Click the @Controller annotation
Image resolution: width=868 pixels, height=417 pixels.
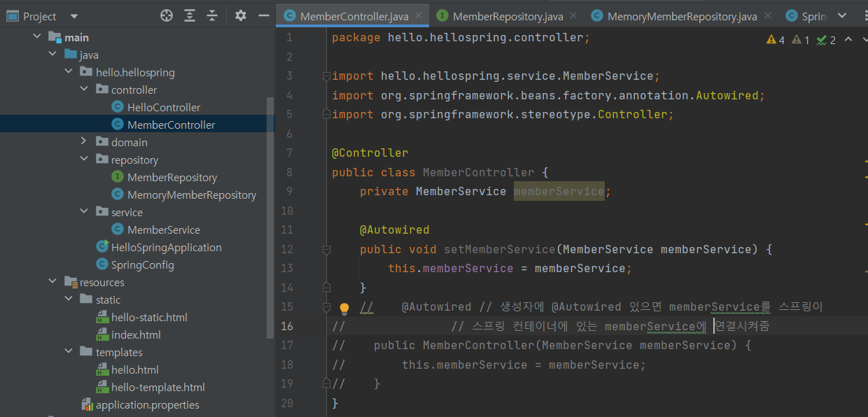(x=370, y=153)
